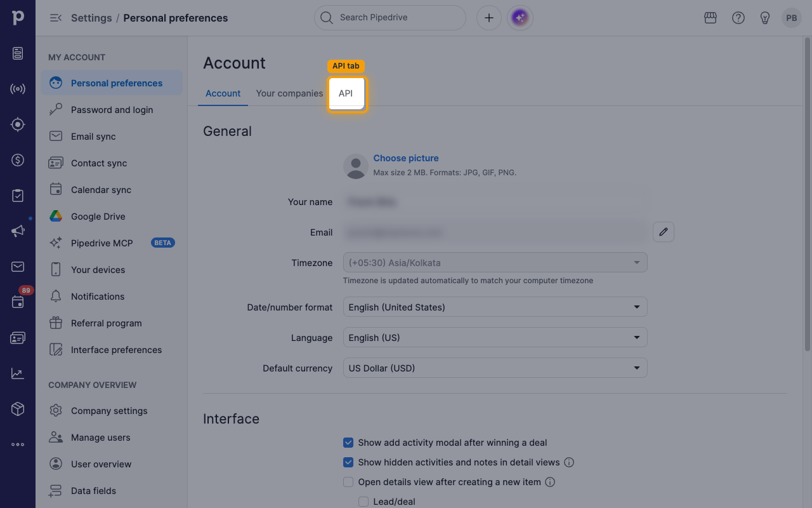Switch to the API tab
Screen dimensions: 812x508
[346, 93]
